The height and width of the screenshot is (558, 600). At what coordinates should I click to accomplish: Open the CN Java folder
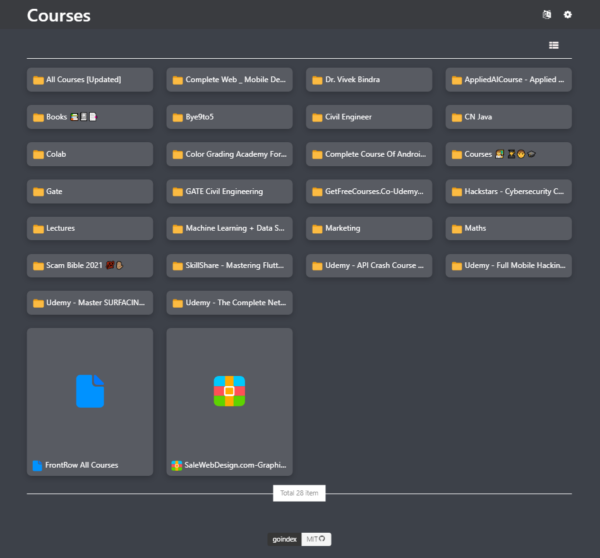(509, 117)
